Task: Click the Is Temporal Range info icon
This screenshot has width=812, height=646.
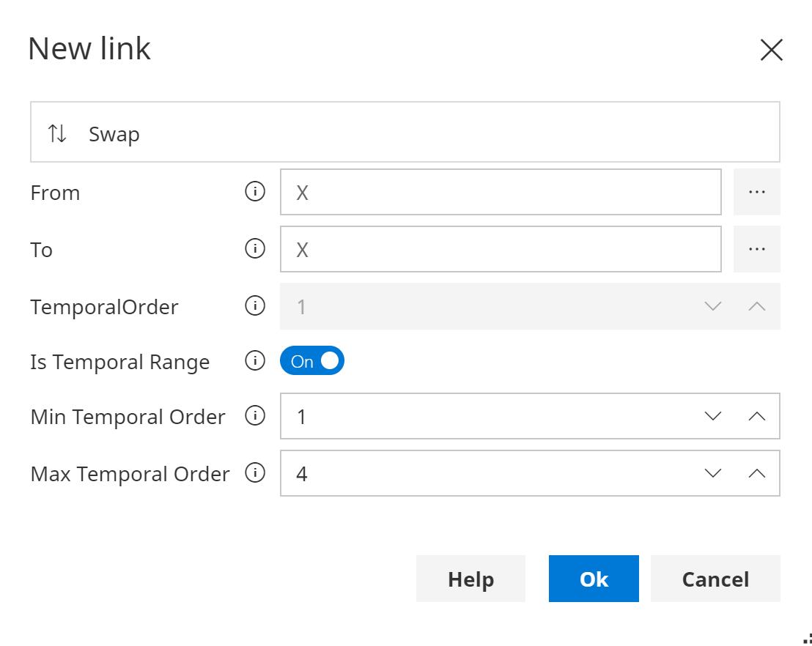Action: click(x=254, y=361)
